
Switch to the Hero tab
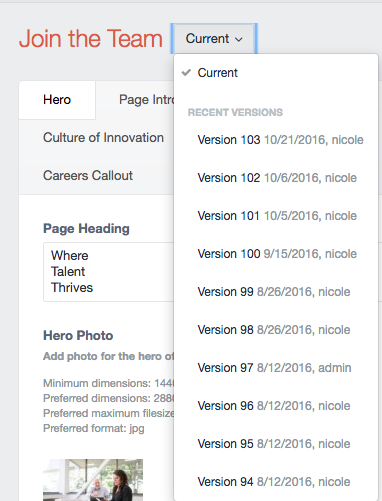coord(57,100)
